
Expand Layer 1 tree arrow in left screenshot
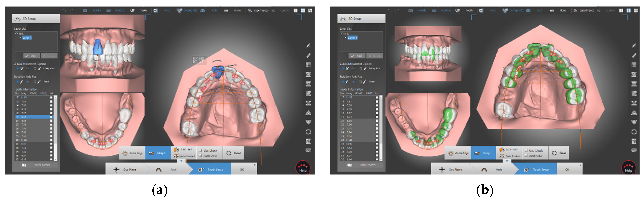[20, 38]
